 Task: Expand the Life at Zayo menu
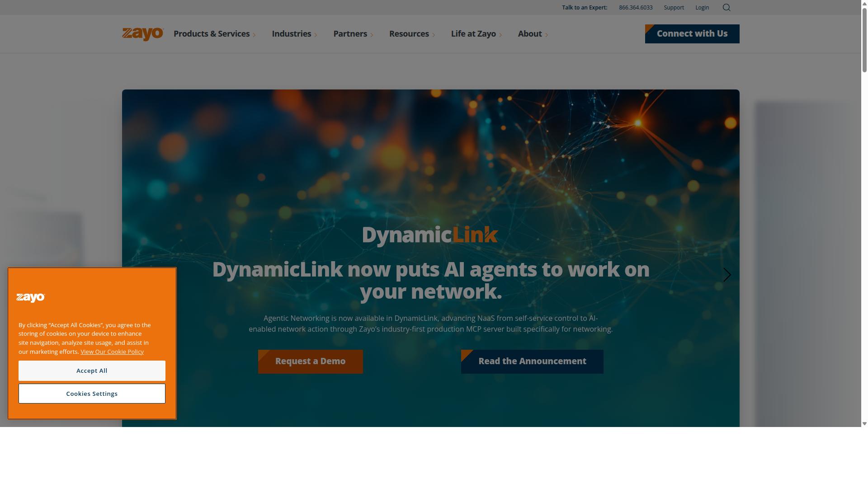(x=476, y=34)
